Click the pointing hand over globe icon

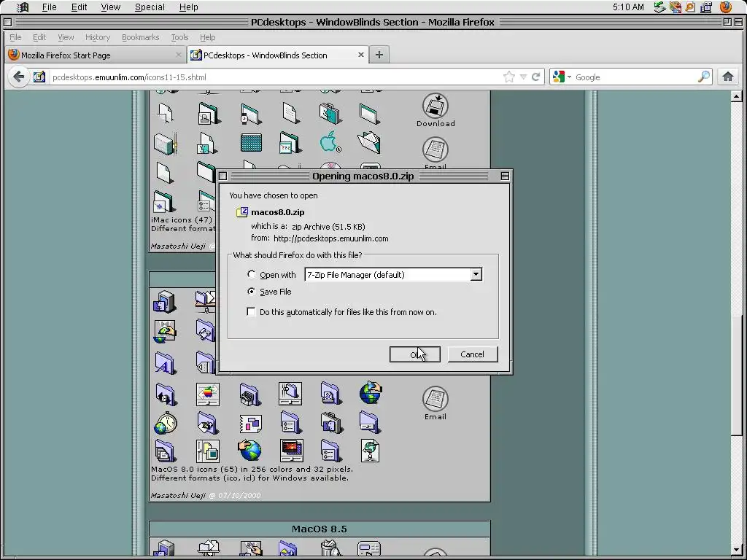(249, 450)
